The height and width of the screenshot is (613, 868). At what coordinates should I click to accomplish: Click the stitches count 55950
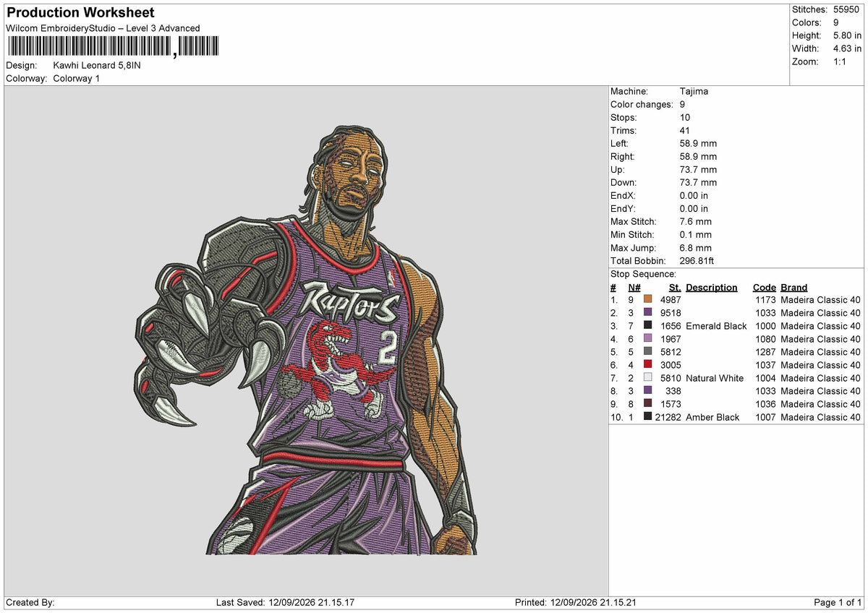click(x=848, y=9)
